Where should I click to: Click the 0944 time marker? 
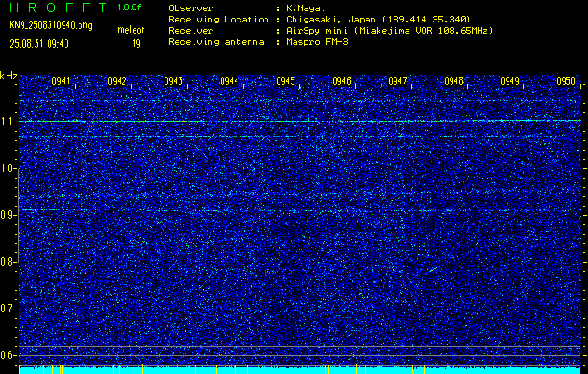pos(229,81)
